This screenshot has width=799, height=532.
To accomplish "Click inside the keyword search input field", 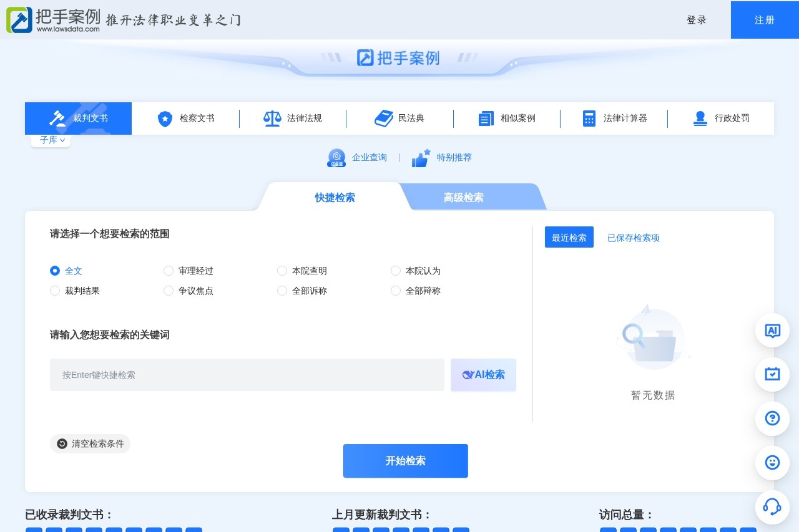I will (x=247, y=375).
